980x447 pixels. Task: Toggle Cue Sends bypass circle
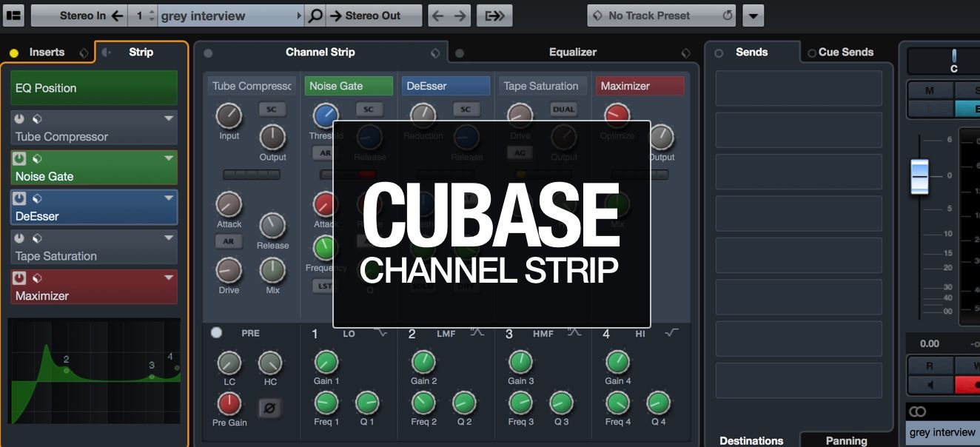click(x=812, y=53)
